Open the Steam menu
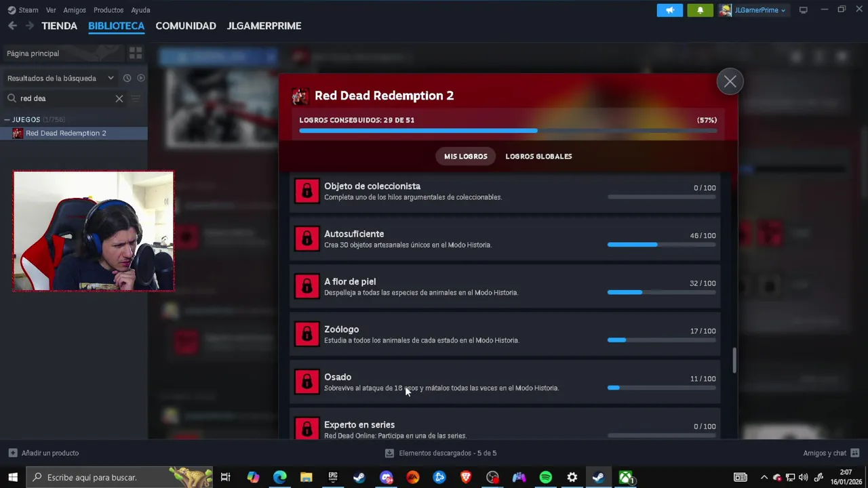868x488 pixels. click(x=23, y=10)
